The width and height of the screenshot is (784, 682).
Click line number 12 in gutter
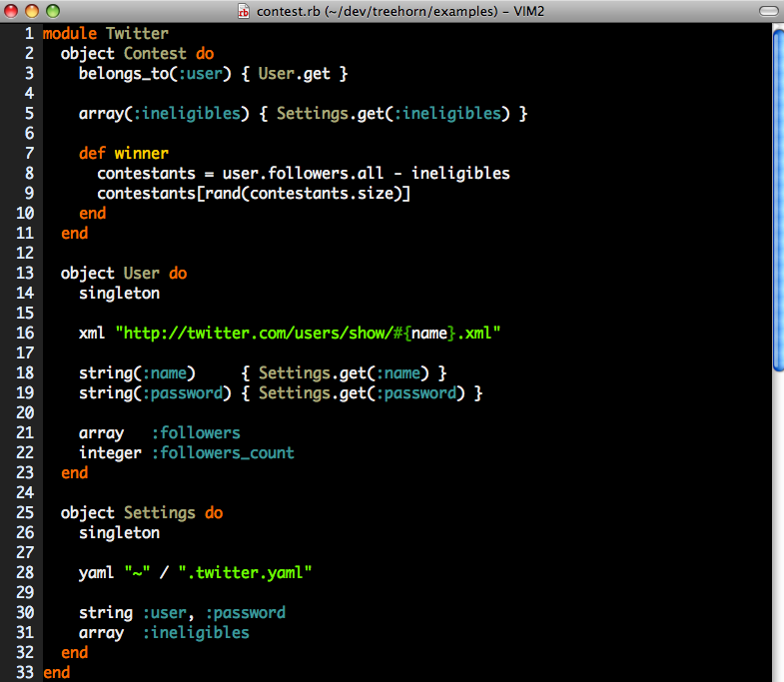click(x=25, y=254)
